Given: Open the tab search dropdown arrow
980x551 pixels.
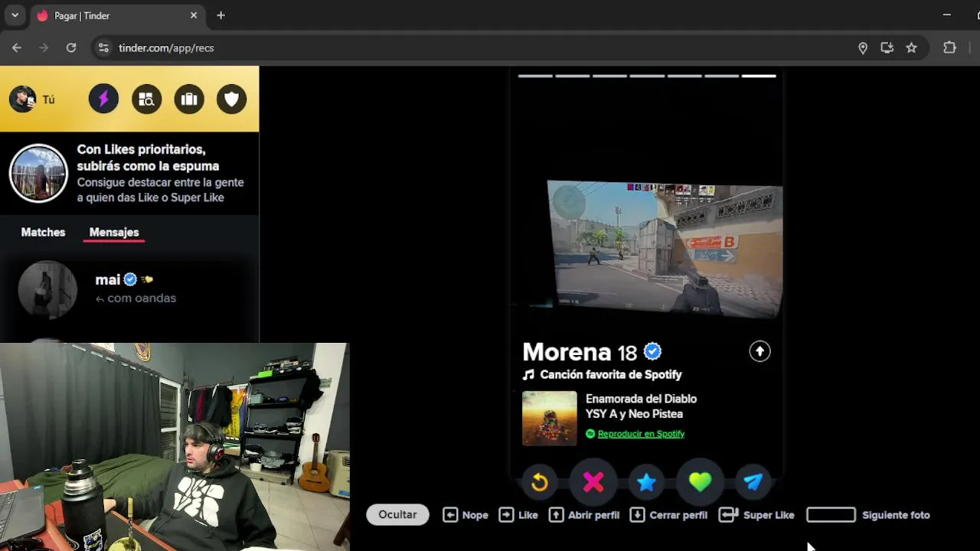Looking at the screenshot, I should pos(15,15).
